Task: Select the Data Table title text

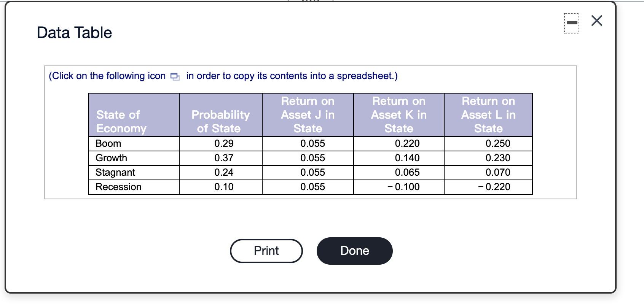Action: [x=74, y=32]
